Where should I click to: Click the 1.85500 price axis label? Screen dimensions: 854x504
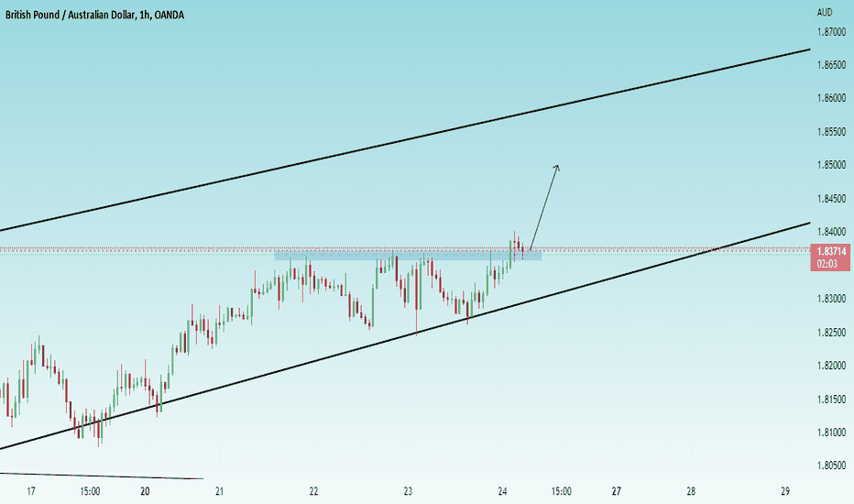[x=832, y=132]
